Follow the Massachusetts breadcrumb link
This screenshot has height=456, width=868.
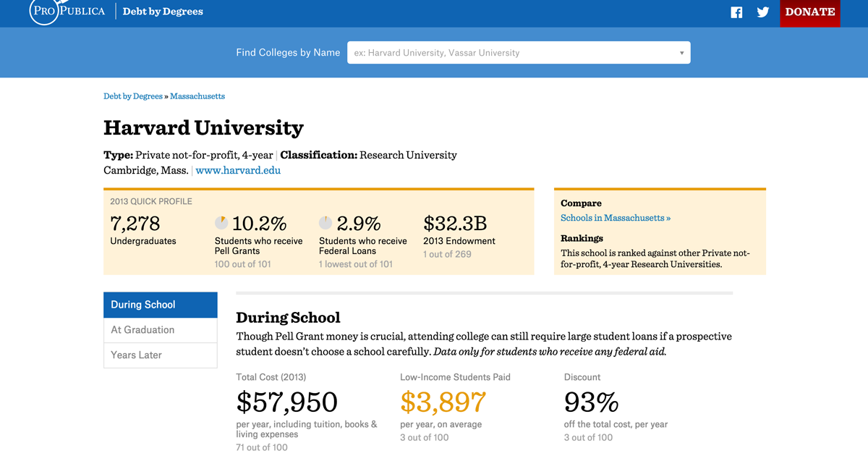tap(197, 96)
